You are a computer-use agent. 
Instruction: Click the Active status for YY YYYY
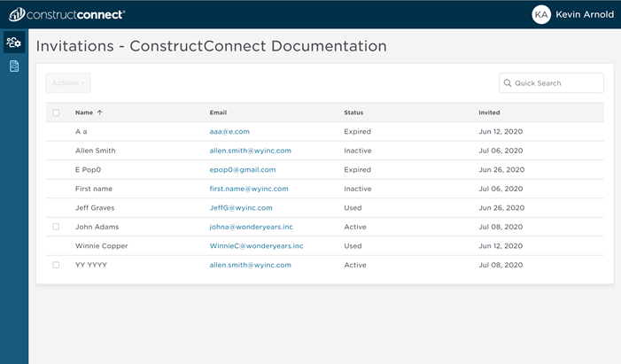click(x=355, y=265)
